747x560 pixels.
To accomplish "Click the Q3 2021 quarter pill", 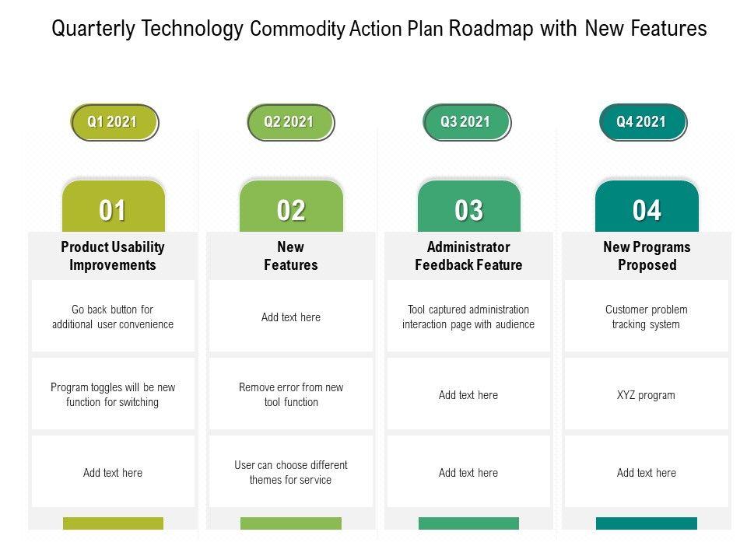I will tap(466, 122).
